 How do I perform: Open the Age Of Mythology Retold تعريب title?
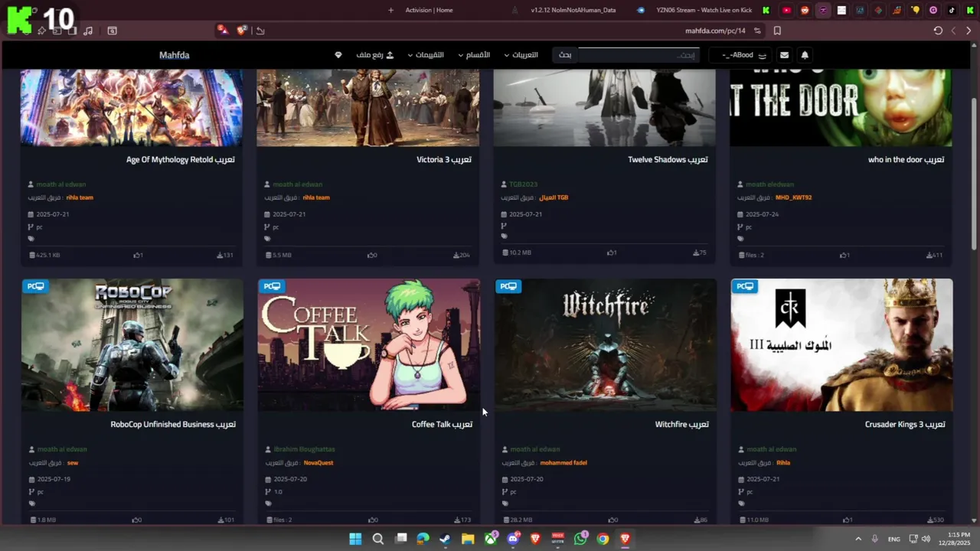pos(180,160)
